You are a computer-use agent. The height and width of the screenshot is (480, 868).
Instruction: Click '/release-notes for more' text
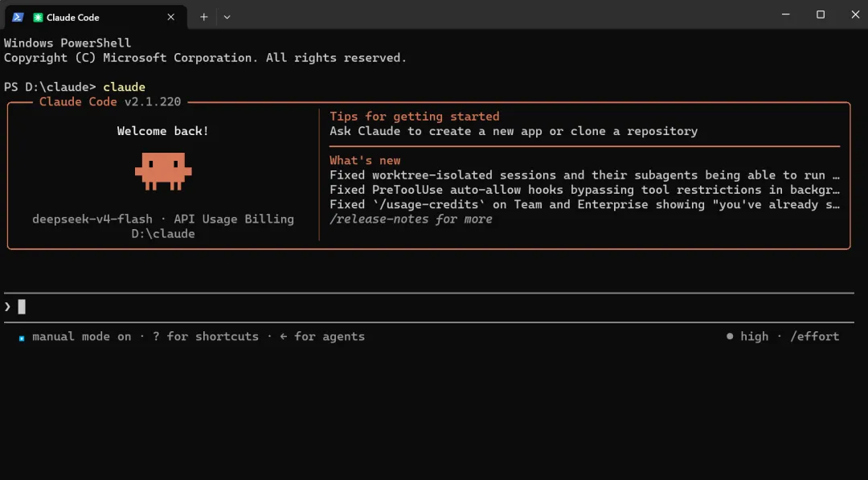pyautogui.click(x=411, y=219)
